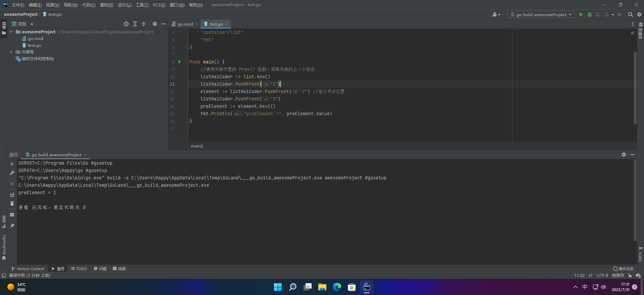
Task: Open the 终端 tool window
Action: tap(119, 269)
